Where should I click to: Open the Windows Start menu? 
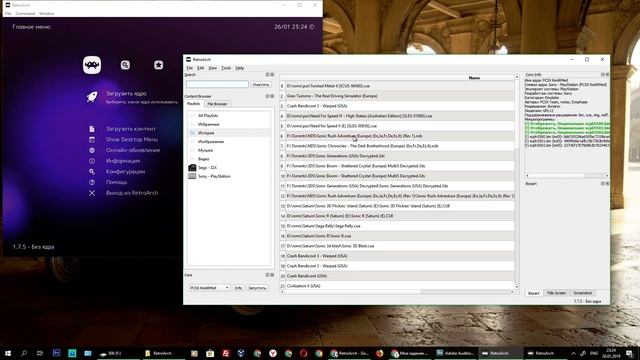coord(8,353)
